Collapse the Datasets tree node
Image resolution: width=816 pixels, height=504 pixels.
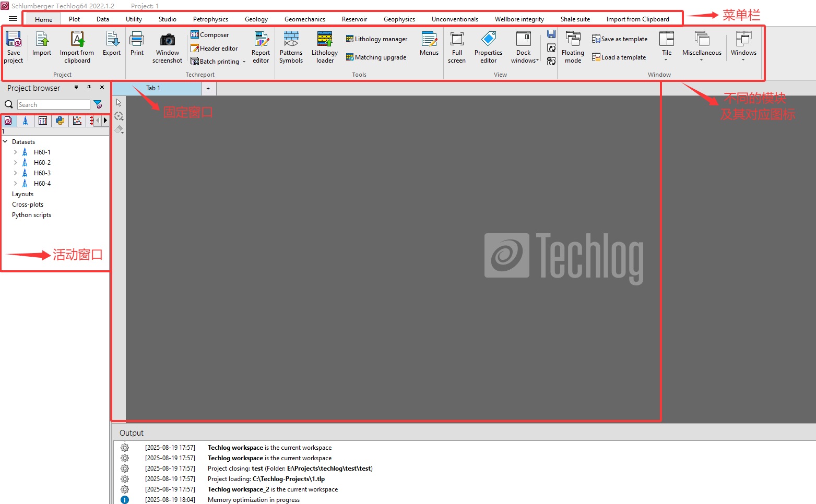tap(5, 141)
